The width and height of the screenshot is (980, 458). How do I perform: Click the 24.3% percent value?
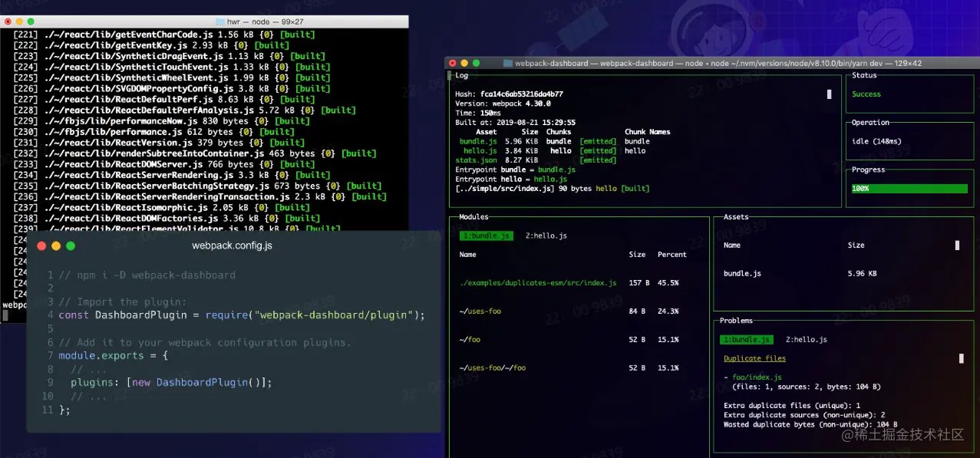pyautogui.click(x=668, y=311)
